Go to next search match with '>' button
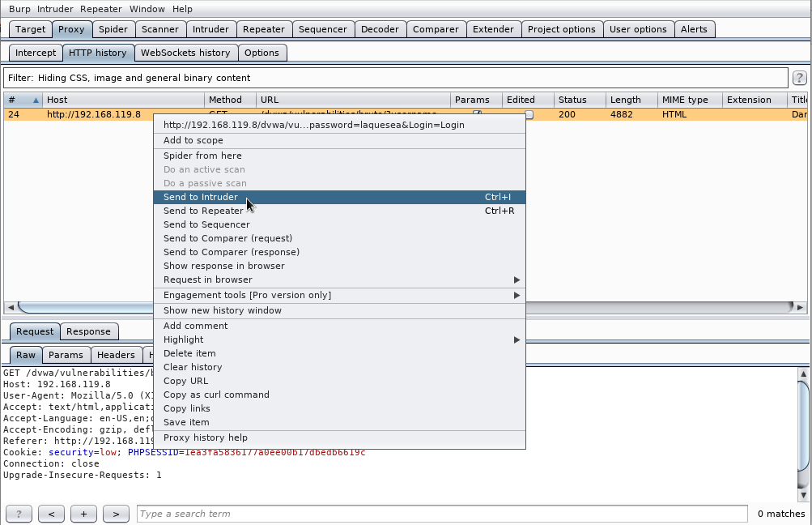 coord(116,514)
